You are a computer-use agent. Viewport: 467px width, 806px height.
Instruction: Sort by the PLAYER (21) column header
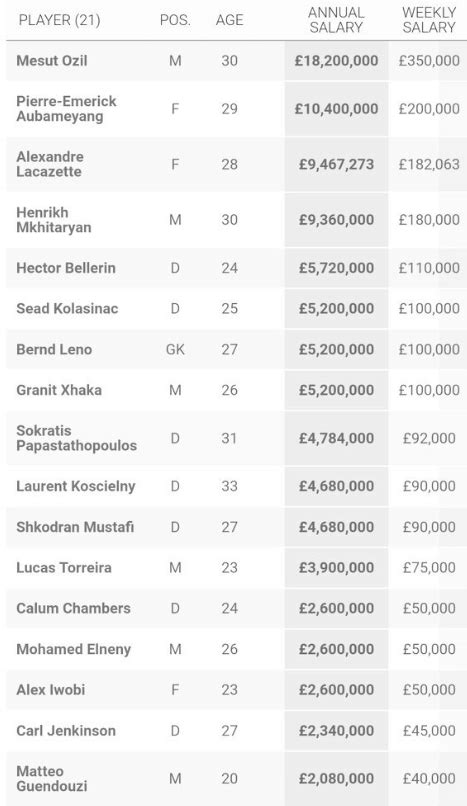tap(59, 21)
